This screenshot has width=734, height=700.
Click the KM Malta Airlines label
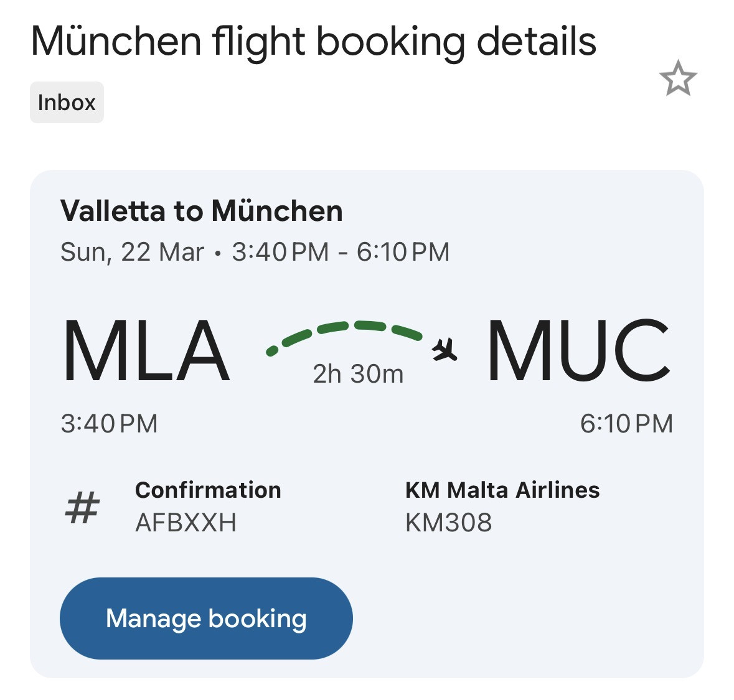coord(502,490)
